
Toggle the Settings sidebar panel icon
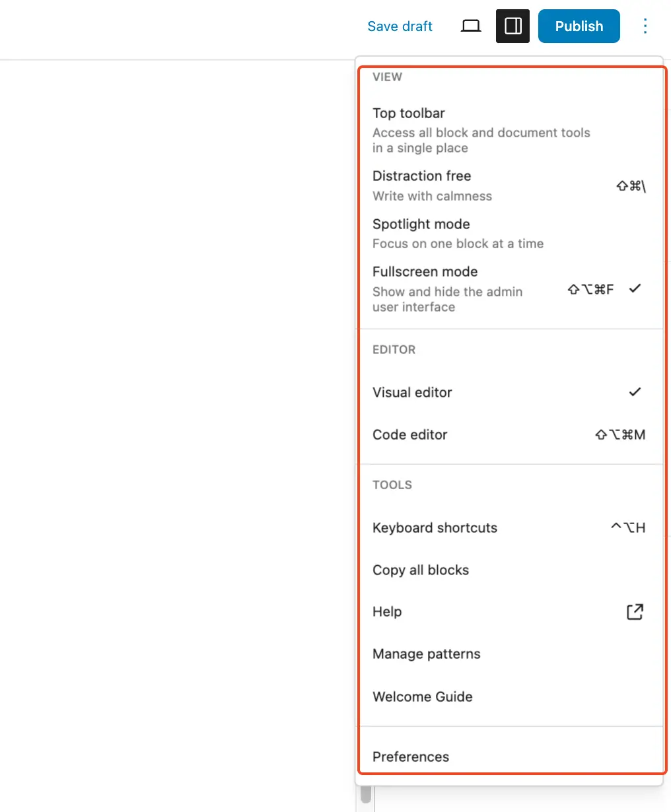(512, 26)
